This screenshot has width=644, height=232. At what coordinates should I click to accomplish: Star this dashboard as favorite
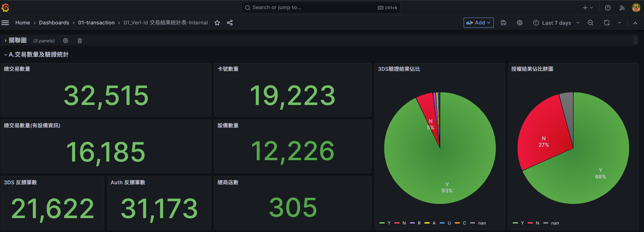pos(217,23)
